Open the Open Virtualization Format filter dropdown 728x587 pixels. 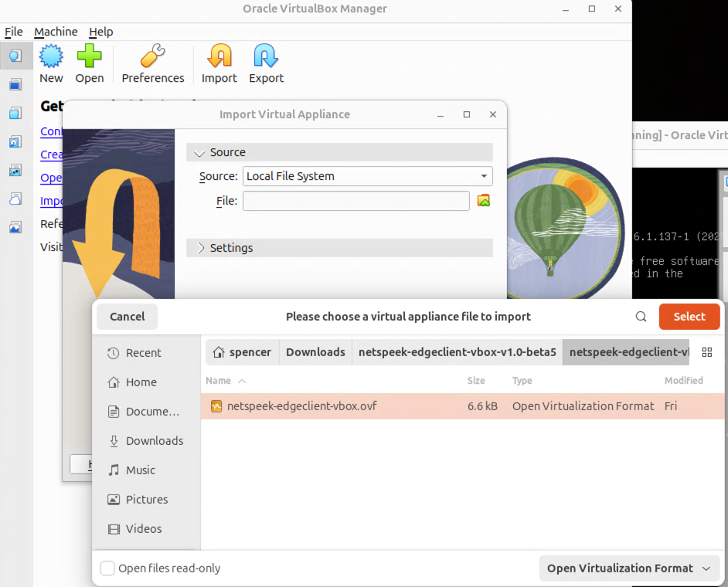click(628, 568)
